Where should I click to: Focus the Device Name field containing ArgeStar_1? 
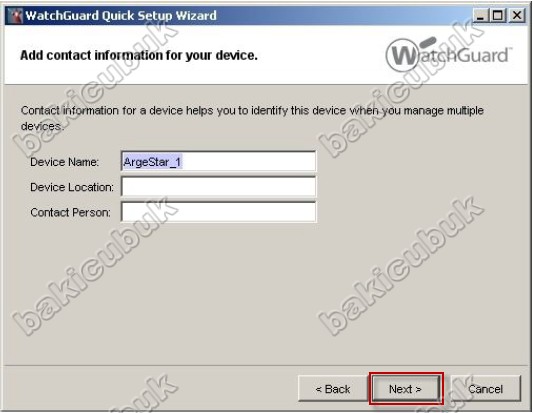pos(218,161)
